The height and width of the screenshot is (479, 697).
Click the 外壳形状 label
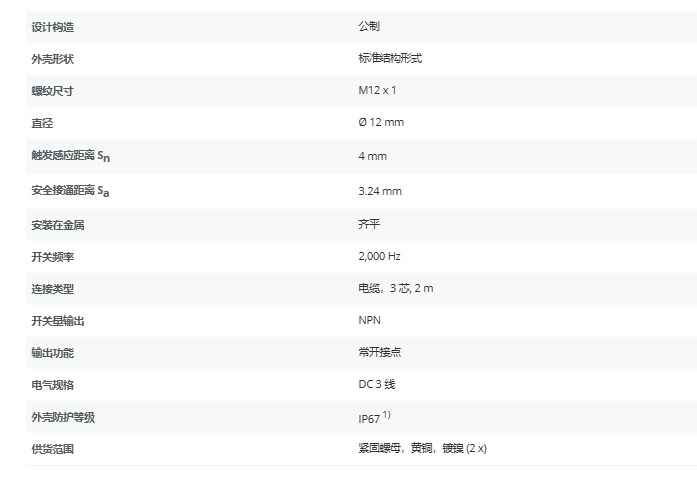[x=52, y=59]
